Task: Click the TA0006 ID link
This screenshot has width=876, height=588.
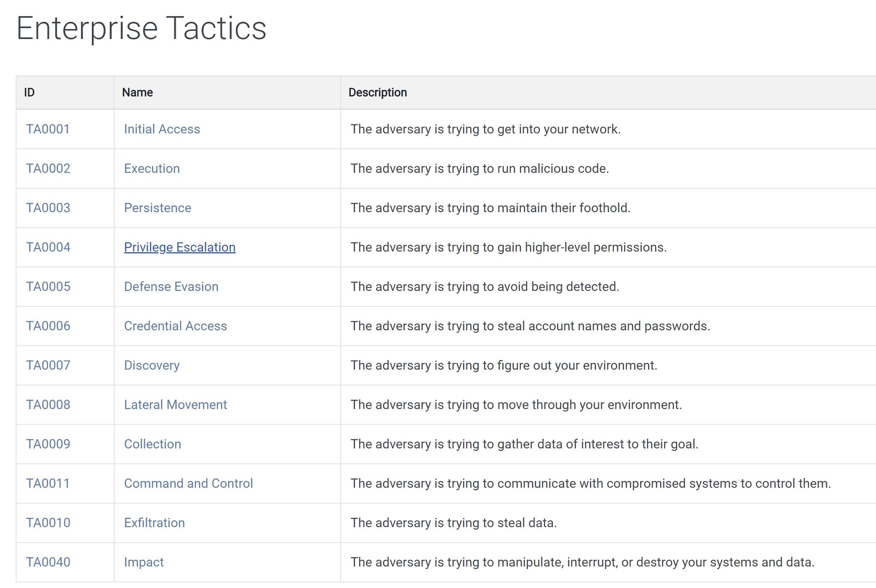Action: tap(48, 326)
